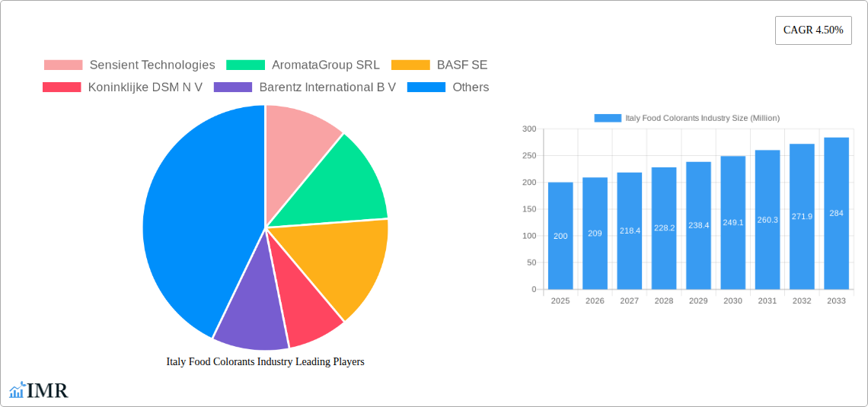Click the Barentz International B V legend label

(327, 87)
